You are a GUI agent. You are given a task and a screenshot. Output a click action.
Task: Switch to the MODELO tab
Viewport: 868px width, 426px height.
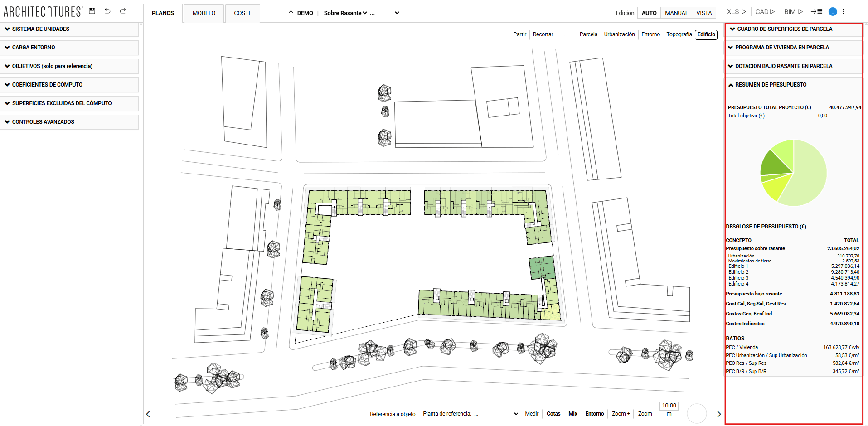(204, 13)
